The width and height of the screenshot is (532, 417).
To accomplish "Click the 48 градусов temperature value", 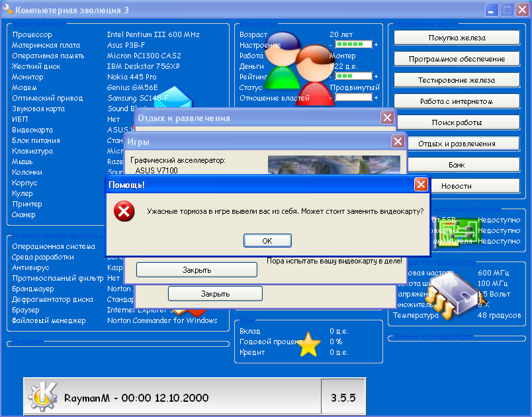I will [x=499, y=315].
